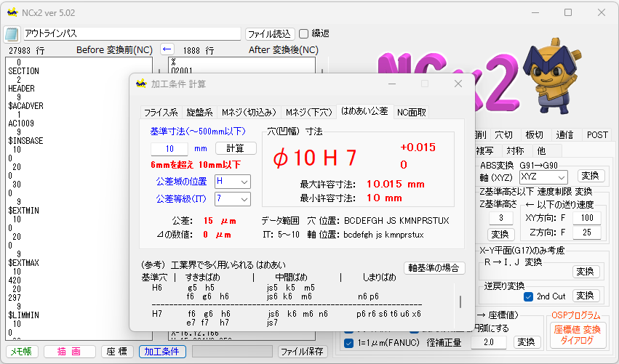Open the 公差域の位置 dropdown showing H

point(232,181)
